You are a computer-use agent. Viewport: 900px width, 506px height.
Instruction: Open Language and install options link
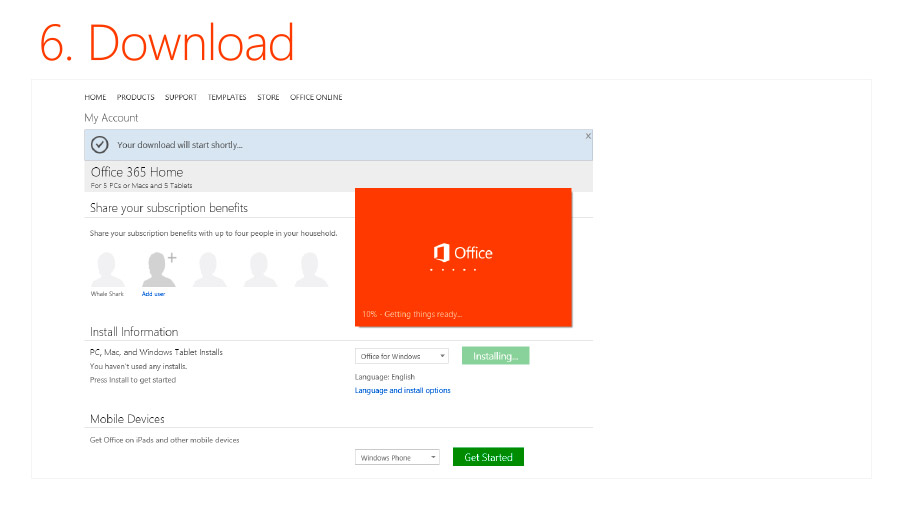(x=402, y=390)
